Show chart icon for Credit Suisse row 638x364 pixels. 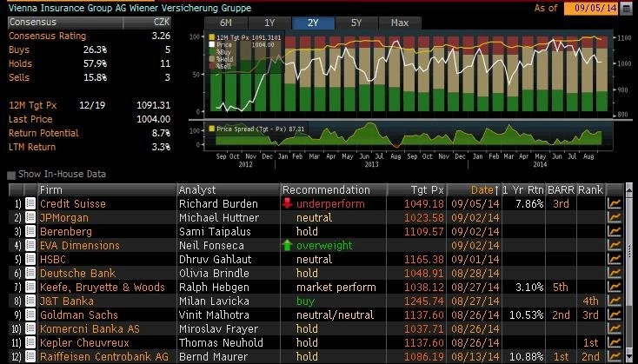click(615, 203)
